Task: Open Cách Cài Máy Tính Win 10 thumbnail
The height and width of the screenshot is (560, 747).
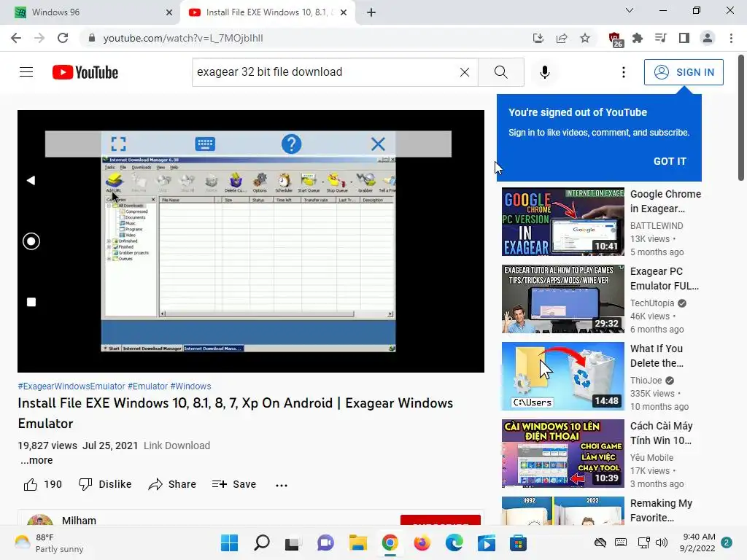Action: tap(562, 453)
